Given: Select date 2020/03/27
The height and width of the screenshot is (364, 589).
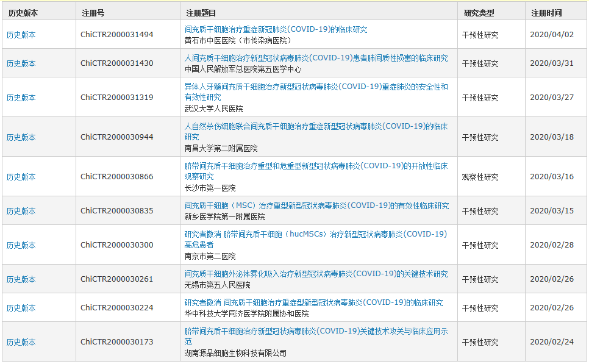Looking at the screenshot, I should point(552,98).
